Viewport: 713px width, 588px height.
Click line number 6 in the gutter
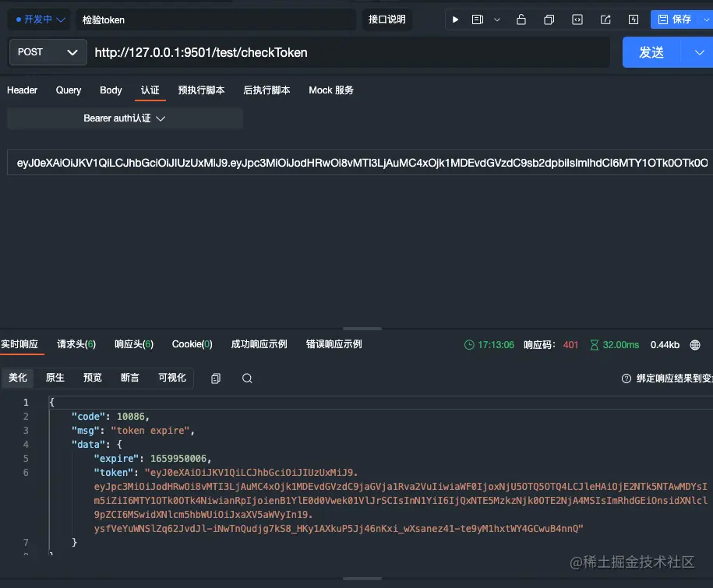tap(26, 473)
